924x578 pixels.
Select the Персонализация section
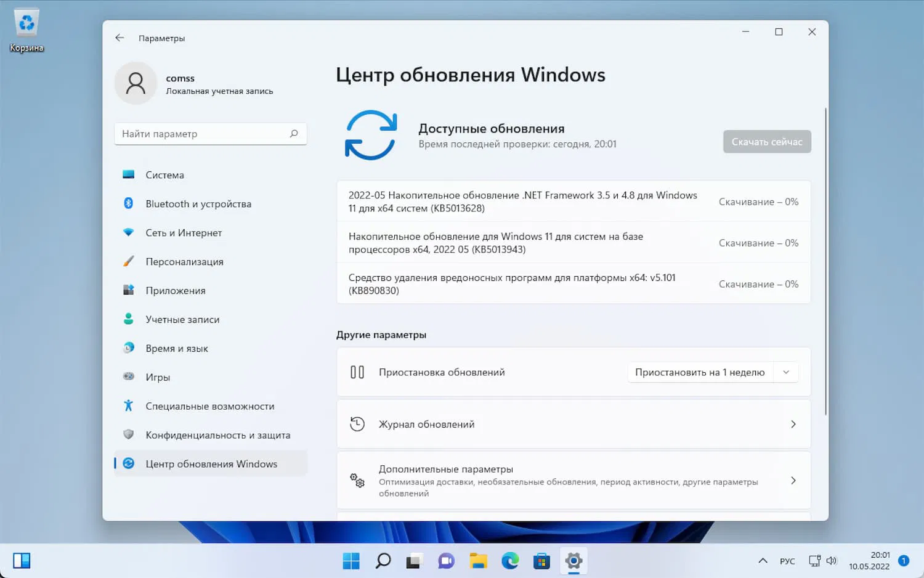[x=185, y=261]
